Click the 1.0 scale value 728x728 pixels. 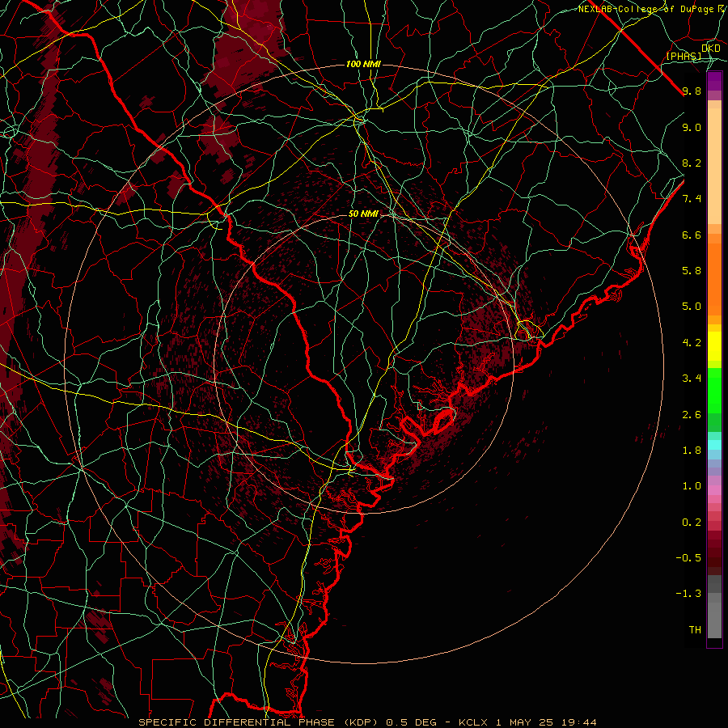tap(692, 486)
